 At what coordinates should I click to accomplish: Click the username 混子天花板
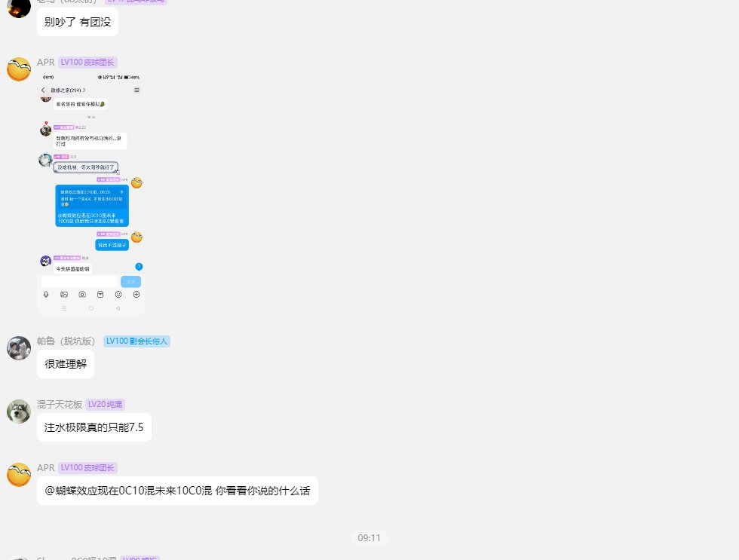(x=60, y=404)
